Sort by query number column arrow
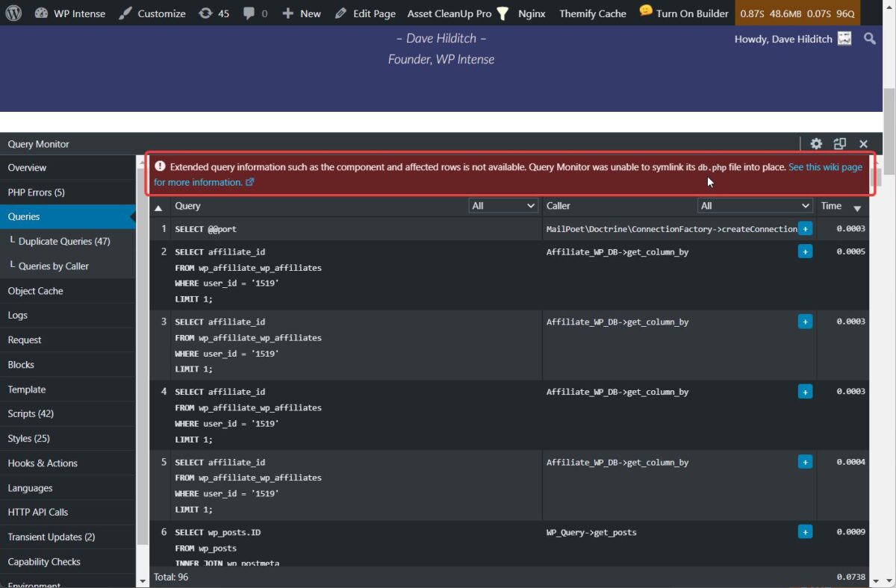The width and height of the screenshot is (896, 588). (x=158, y=208)
